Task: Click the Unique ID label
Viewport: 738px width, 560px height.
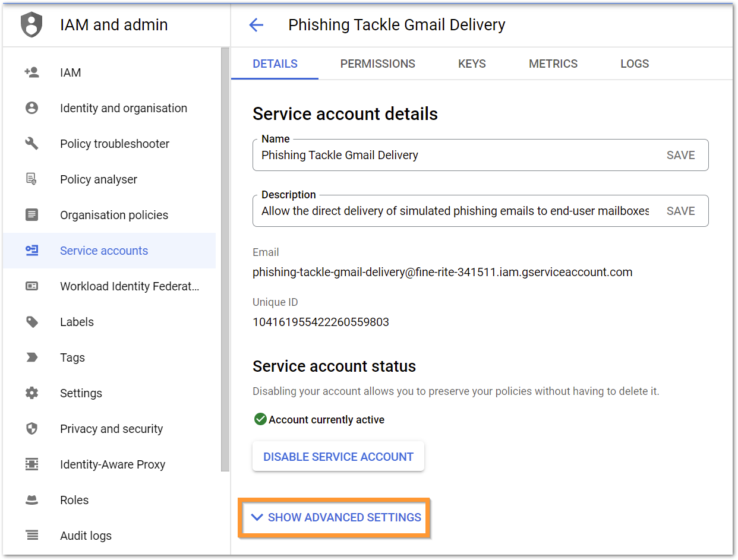Action: coord(275,302)
